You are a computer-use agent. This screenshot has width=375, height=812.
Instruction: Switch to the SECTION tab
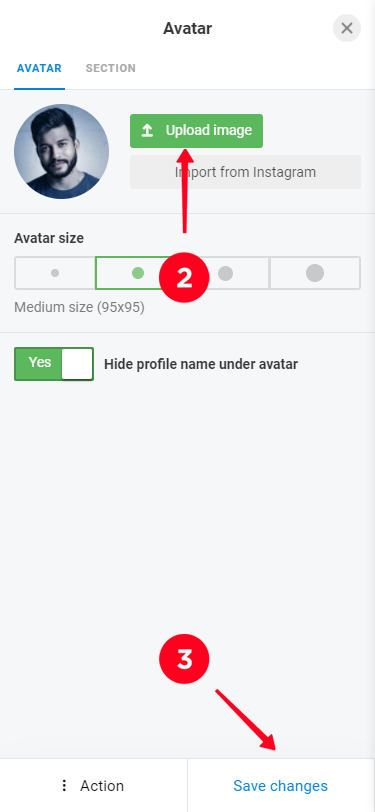pos(111,68)
